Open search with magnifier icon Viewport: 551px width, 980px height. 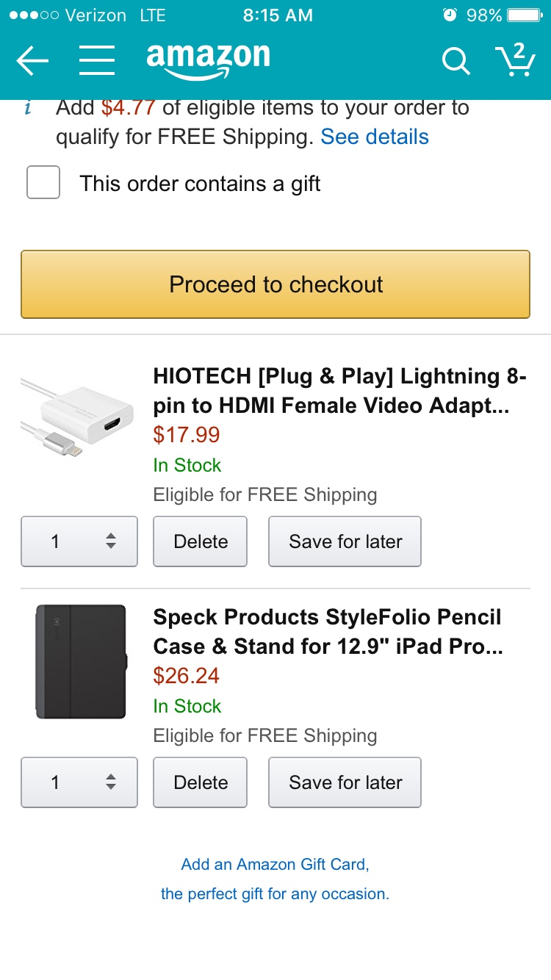(x=455, y=62)
